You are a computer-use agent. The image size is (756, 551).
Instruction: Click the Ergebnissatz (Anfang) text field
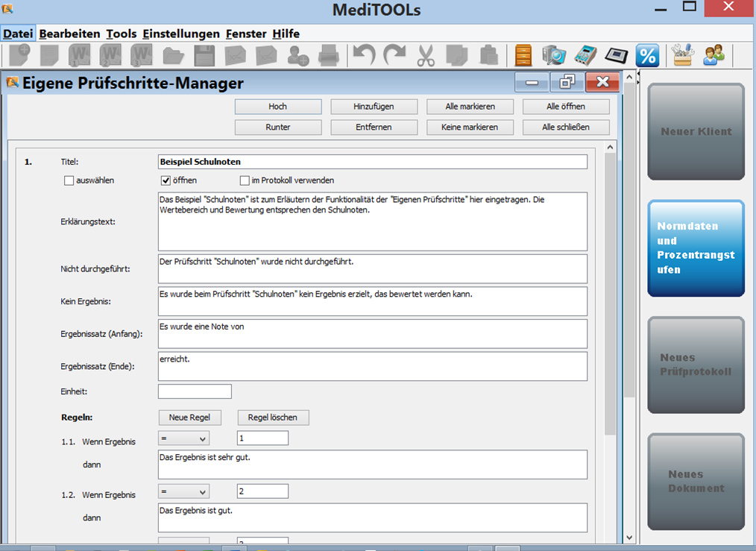coord(373,333)
